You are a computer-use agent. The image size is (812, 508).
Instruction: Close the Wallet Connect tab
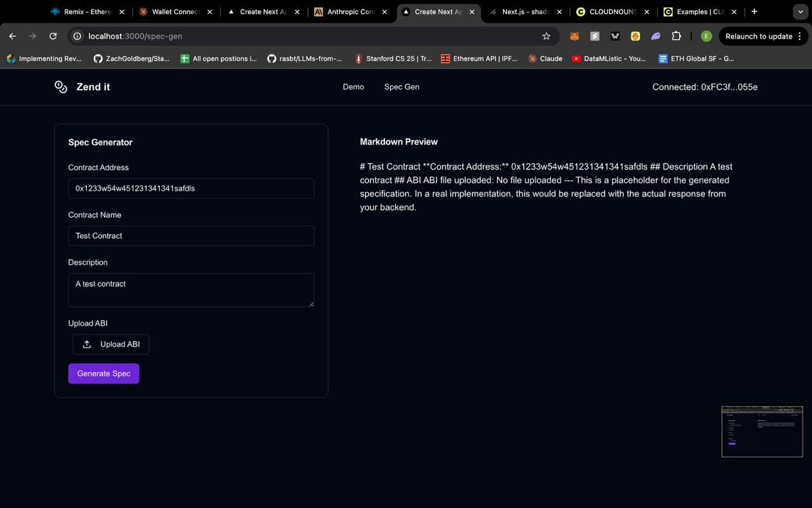coord(209,11)
